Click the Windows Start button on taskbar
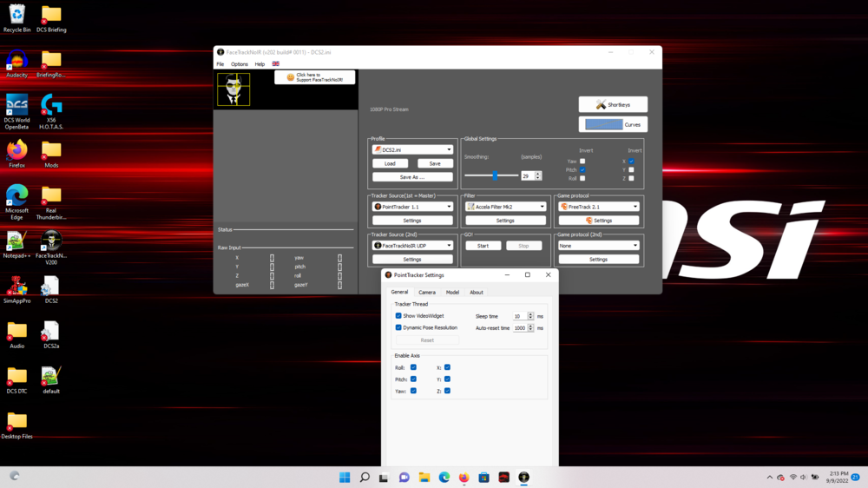Image resolution: width=868 pixels, height=488 pixels. coord(345,478)
